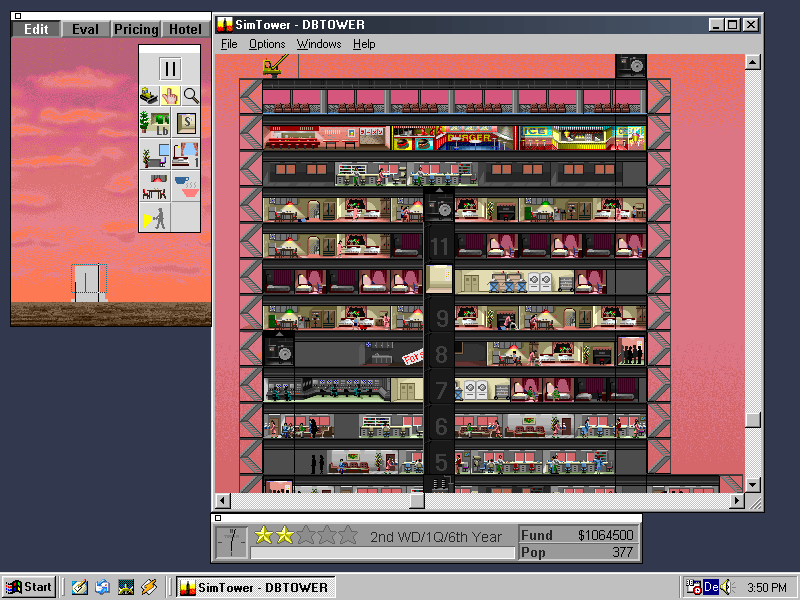Select the bulldozer demolish tool
This screenshot has height=600, width=800.
(x=149, y=96)
